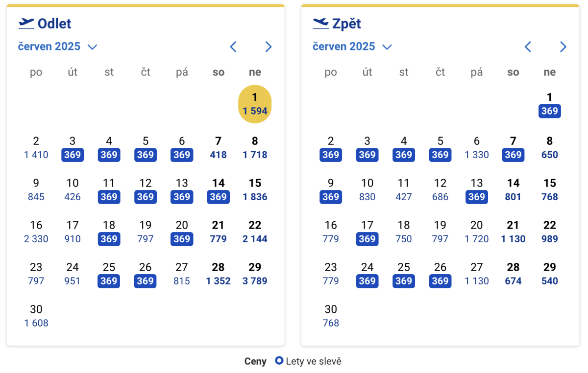Screen dimensions: 588x373
Task: Choose June 3 departure for 369
Action: [x=73, y=148]
